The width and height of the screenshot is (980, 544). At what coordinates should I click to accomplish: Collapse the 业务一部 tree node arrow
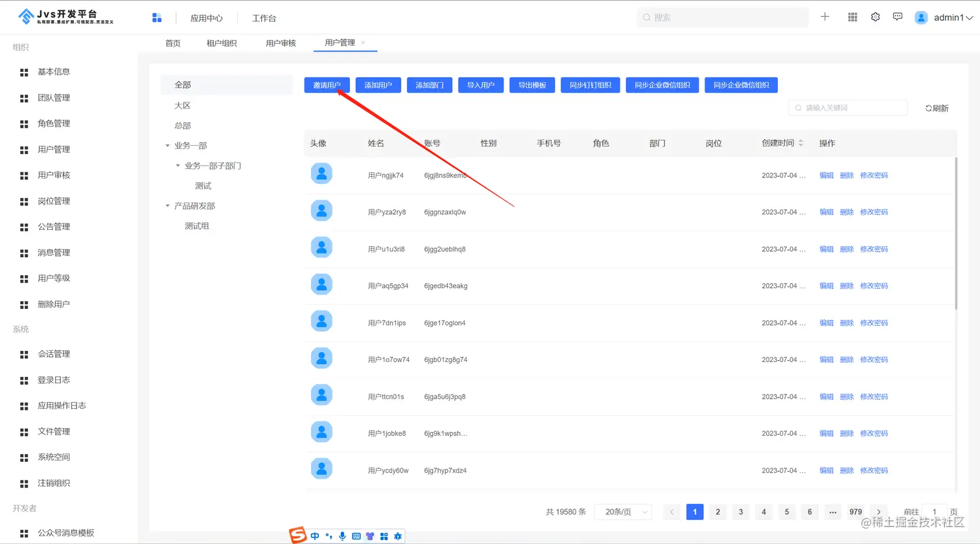(167, 146)
